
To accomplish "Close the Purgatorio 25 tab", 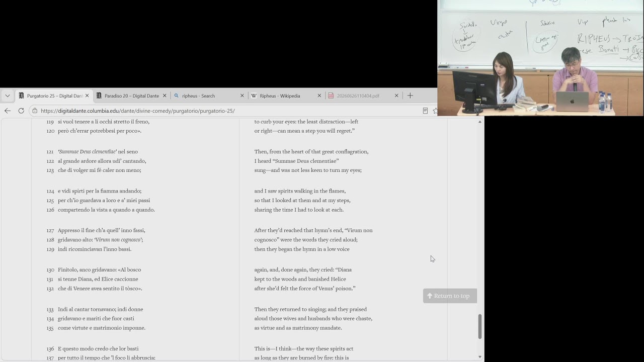I will [87, 96].
